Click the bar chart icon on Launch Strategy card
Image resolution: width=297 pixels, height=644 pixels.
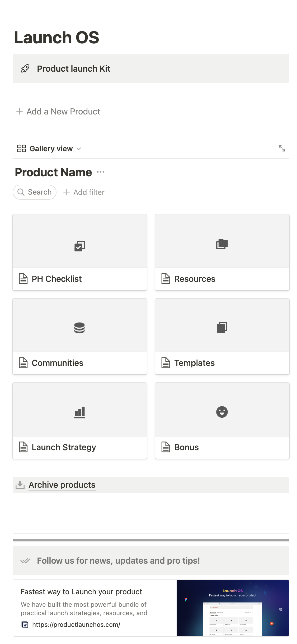click(79, 412)
